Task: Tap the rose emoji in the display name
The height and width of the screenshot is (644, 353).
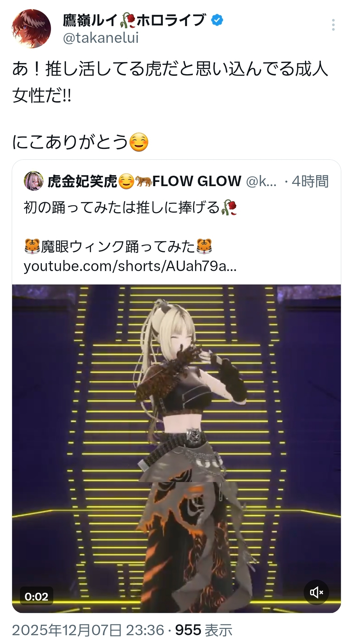Action: tap(127, 20)
